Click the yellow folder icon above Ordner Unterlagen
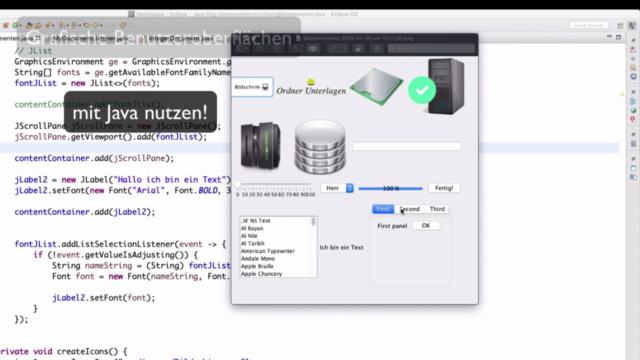This screenshot has height=360, width=640. (311, 82)
